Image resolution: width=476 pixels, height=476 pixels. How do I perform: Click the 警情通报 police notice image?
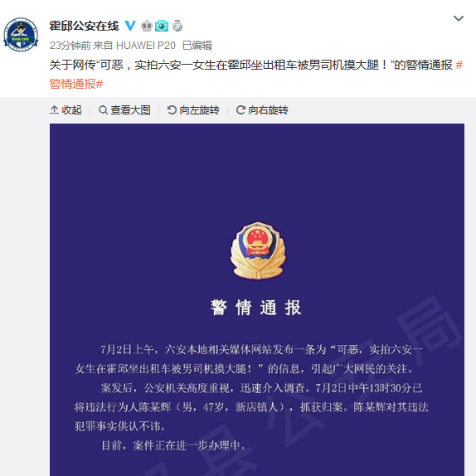[x=257, y=299]
